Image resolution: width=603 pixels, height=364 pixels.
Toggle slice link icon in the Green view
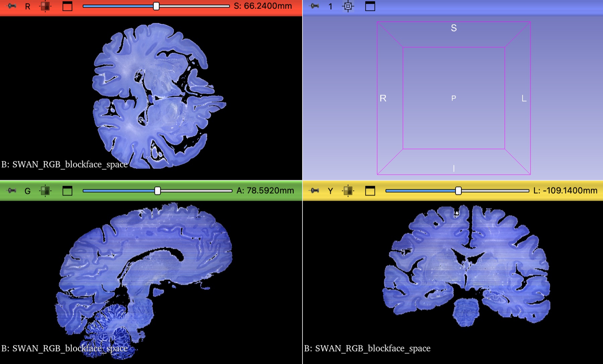point(45,191)
